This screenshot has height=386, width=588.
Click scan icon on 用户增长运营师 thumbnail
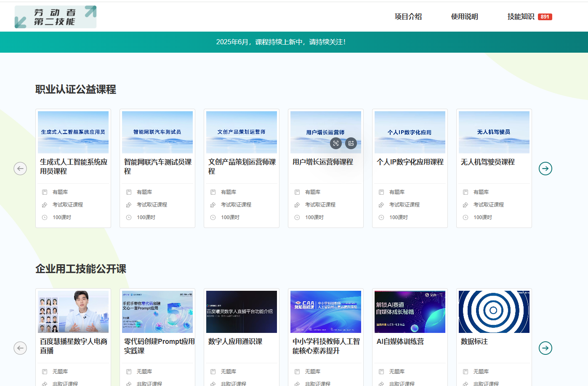point(336,143)
